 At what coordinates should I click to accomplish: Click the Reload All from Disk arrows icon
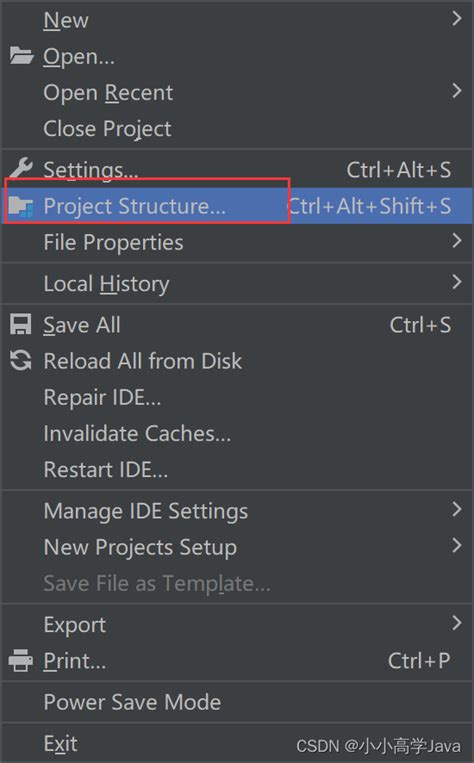21,361
